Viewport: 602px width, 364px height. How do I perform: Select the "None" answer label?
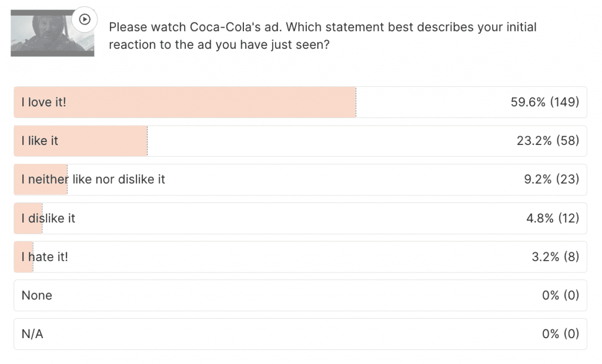tap(37, 295)
